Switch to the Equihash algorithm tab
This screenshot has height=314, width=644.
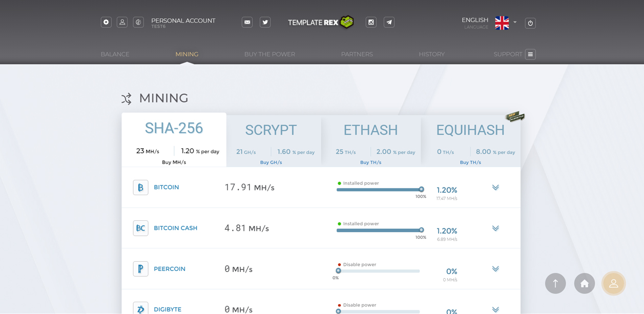point(470,141)
